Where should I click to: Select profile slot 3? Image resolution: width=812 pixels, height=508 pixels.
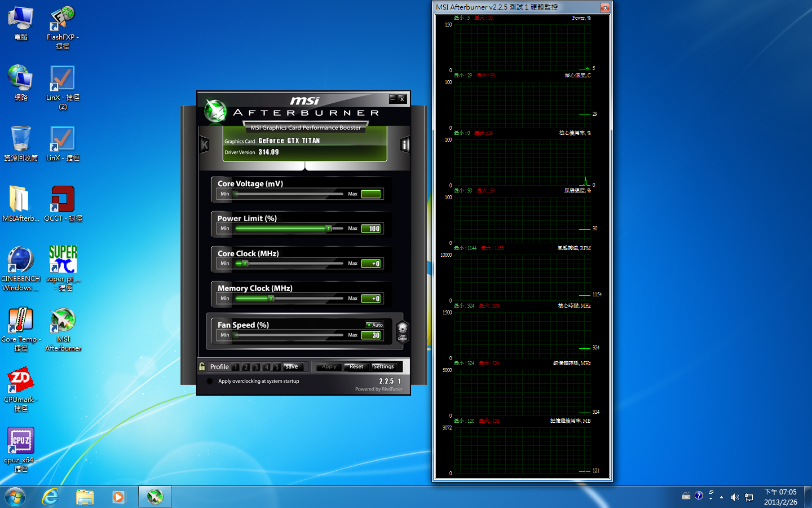tap(256, 367)
